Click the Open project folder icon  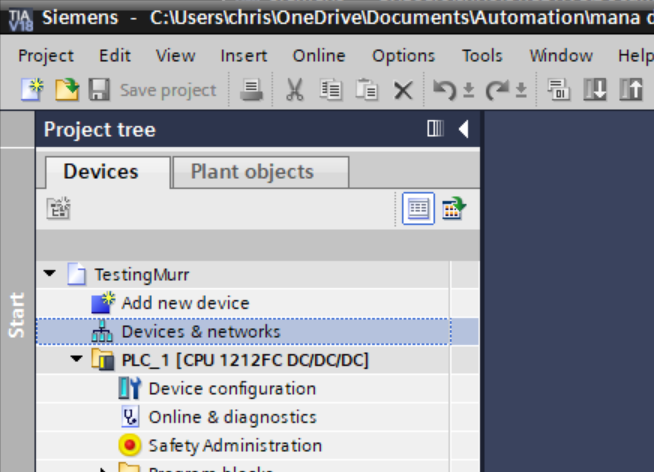(67, 90)
